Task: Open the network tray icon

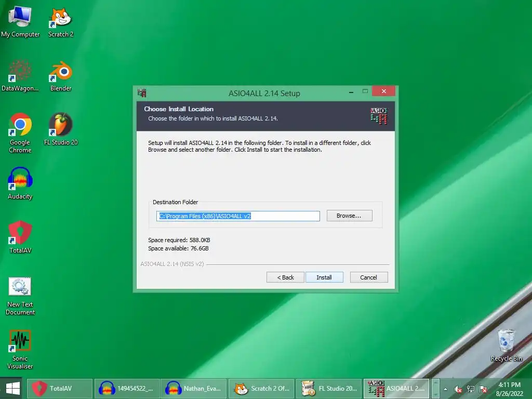Action: (471, 389)
